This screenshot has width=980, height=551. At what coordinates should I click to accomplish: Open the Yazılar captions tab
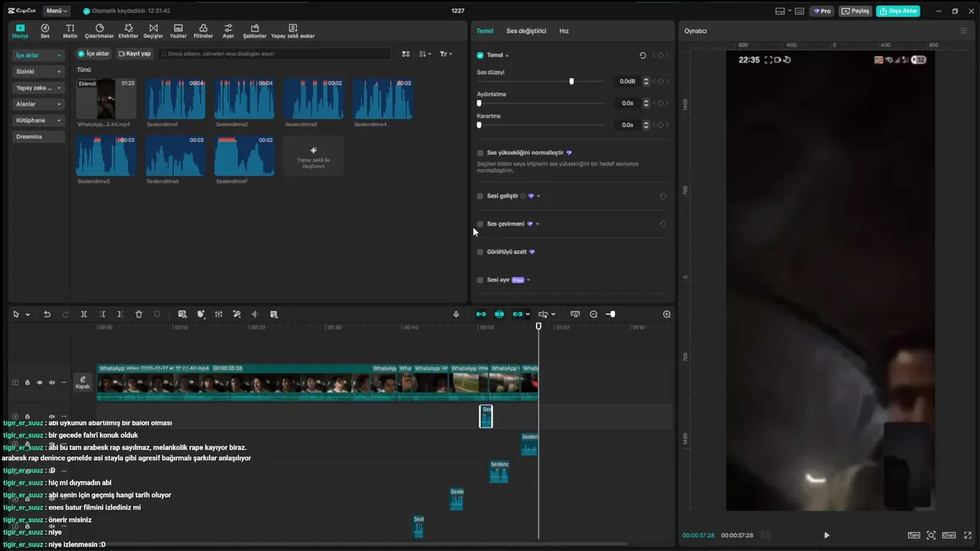178,31
